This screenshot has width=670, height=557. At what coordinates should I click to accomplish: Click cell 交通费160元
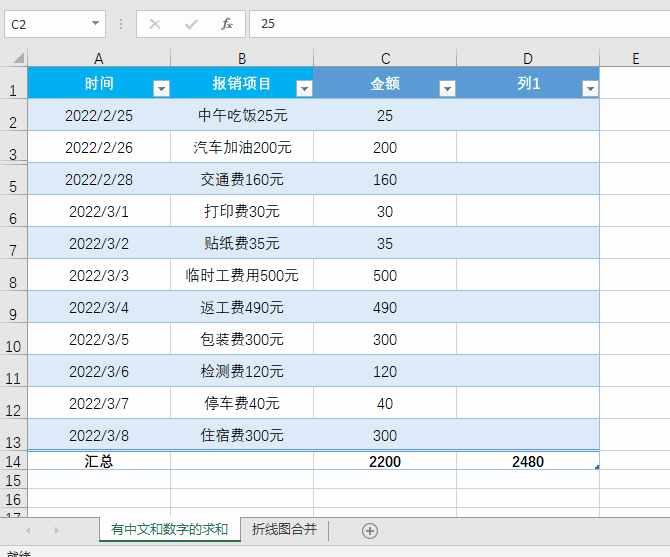pos(242,179)
